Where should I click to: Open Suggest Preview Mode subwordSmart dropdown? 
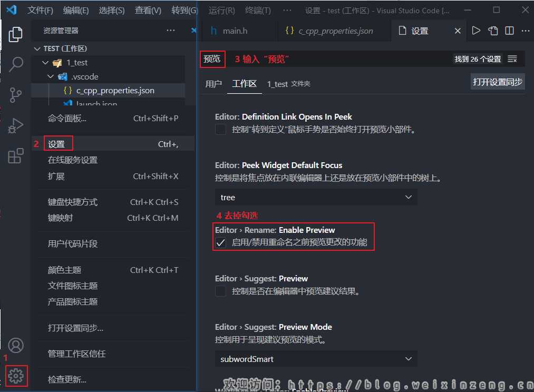(316, 359)
